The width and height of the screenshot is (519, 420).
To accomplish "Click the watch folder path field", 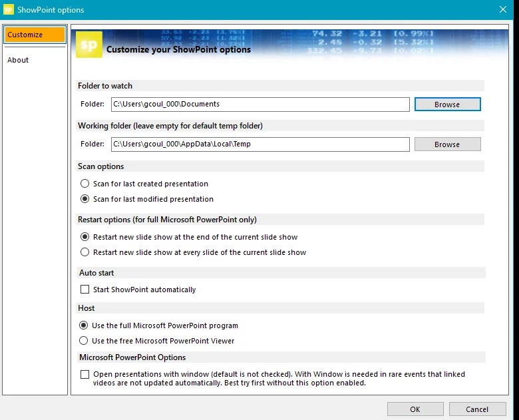I will [260, 105].
